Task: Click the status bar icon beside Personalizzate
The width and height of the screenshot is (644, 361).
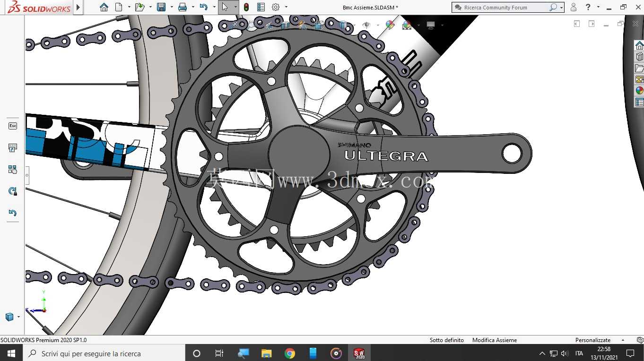Action: [x=639, y=340]
